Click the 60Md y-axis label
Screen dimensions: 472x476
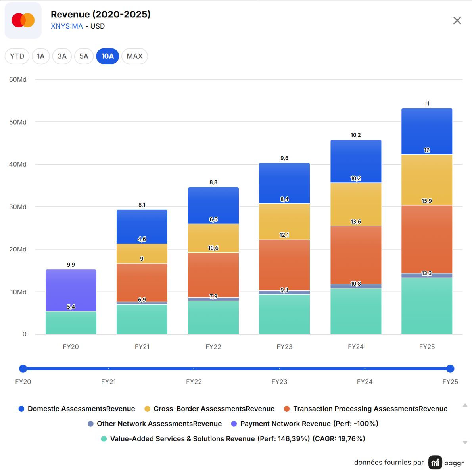coord(18,79)
